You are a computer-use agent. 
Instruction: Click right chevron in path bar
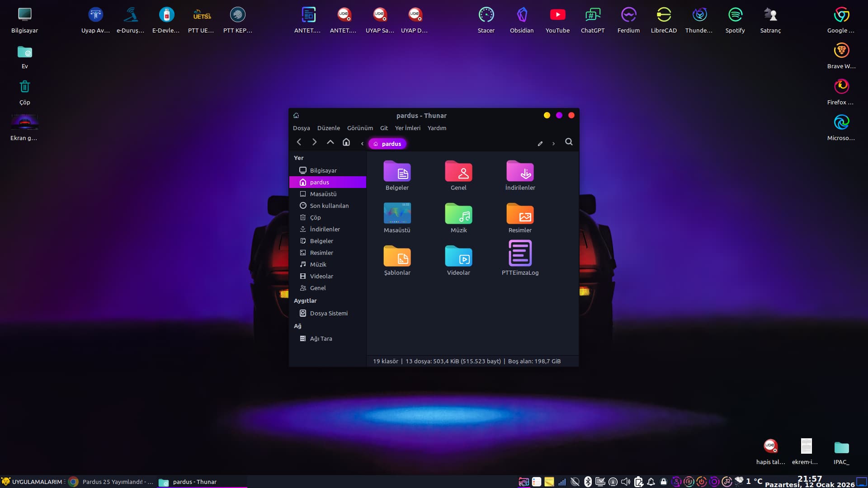553,144
